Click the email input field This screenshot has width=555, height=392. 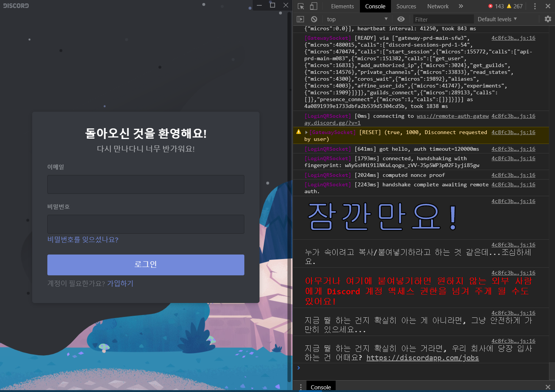tap(146, 184)
